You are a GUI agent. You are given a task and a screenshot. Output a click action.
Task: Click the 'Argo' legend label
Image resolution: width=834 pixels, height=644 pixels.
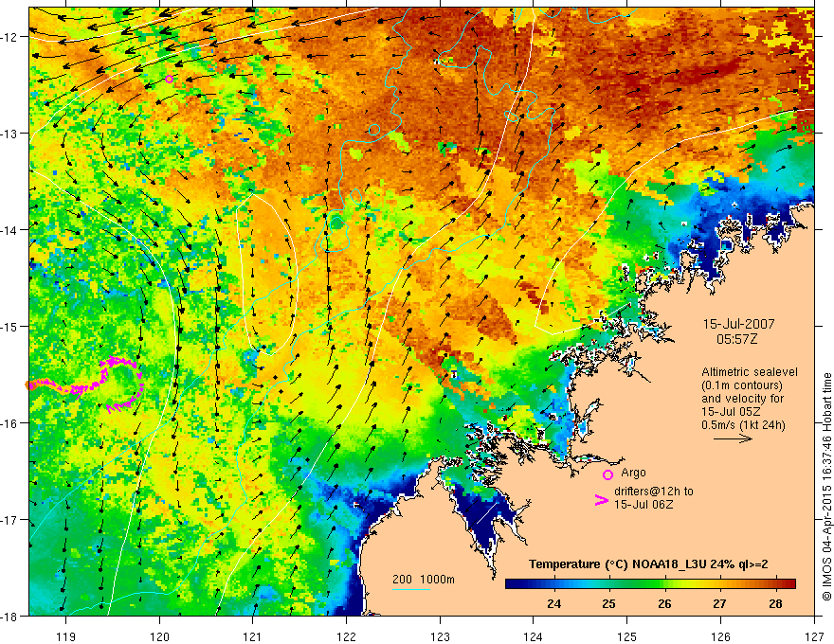[x=633, y=473]
